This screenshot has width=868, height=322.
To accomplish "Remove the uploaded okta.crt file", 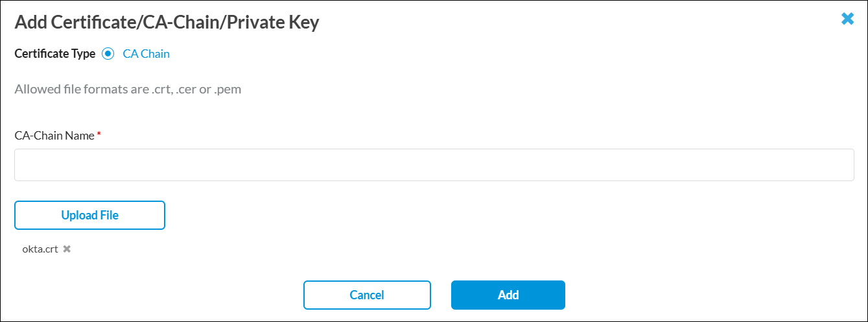I will click(x=67, y=249).
